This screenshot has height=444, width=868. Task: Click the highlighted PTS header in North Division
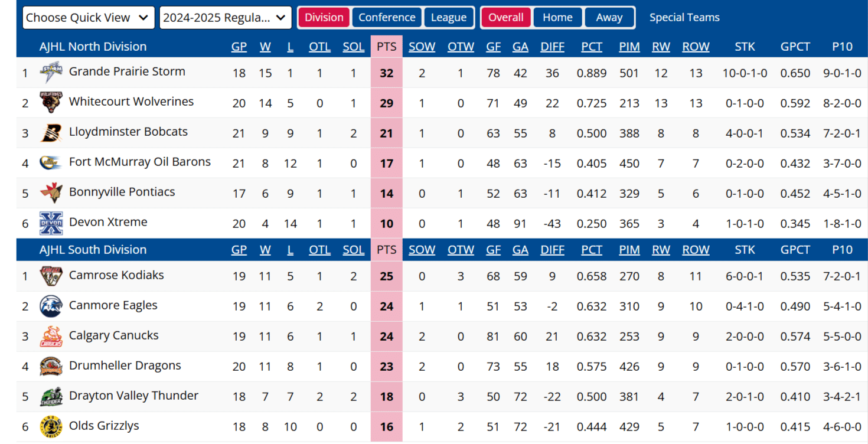[386, 47]
